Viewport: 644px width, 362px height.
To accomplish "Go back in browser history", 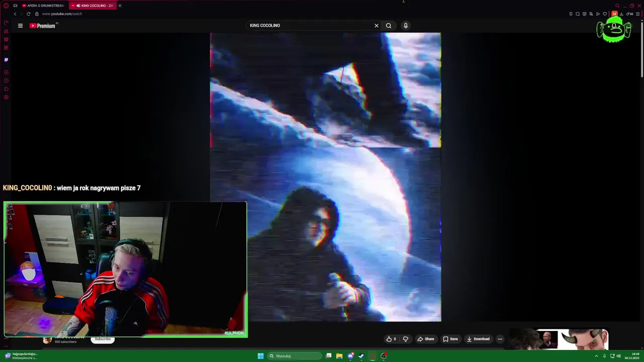I will coord(15,14).
